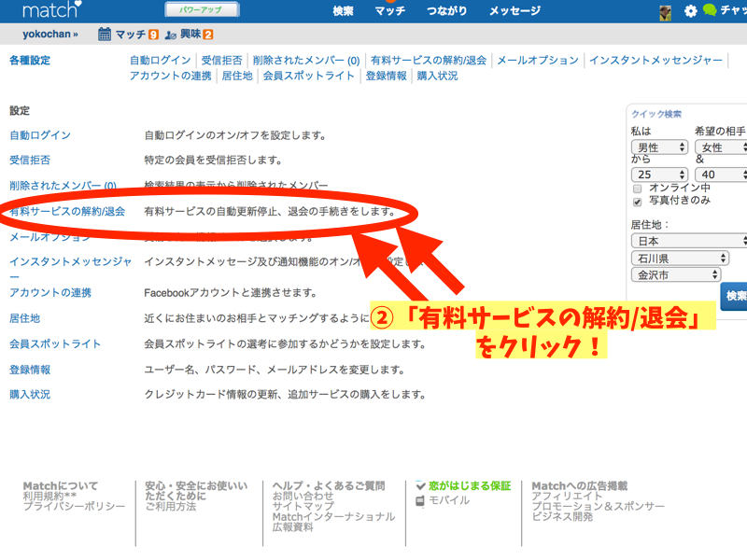
Task: Open the 金沢市 city dropdown
Action: 676,274
